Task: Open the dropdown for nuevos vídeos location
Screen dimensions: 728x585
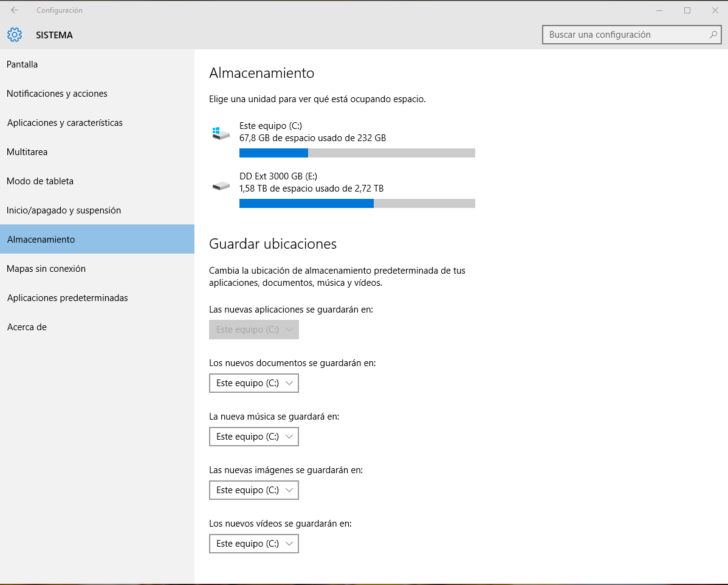Action: coord(253,544)
